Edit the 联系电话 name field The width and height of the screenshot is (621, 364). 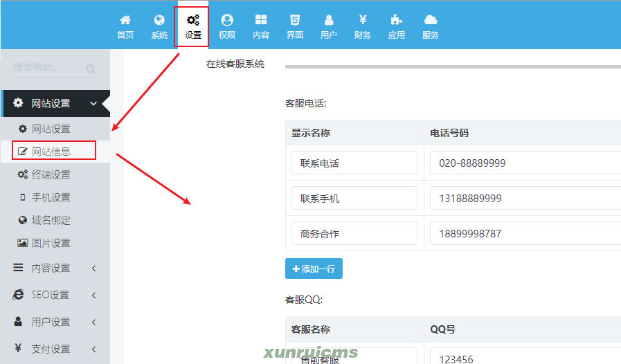pos(354,163)
